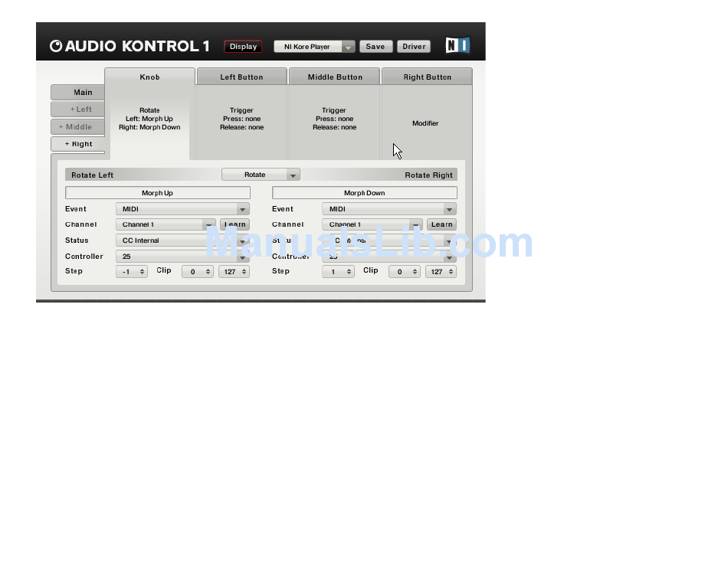
Task: Adjust Rotate Right Step 1 stepper
Action: (x=339, y=271)
